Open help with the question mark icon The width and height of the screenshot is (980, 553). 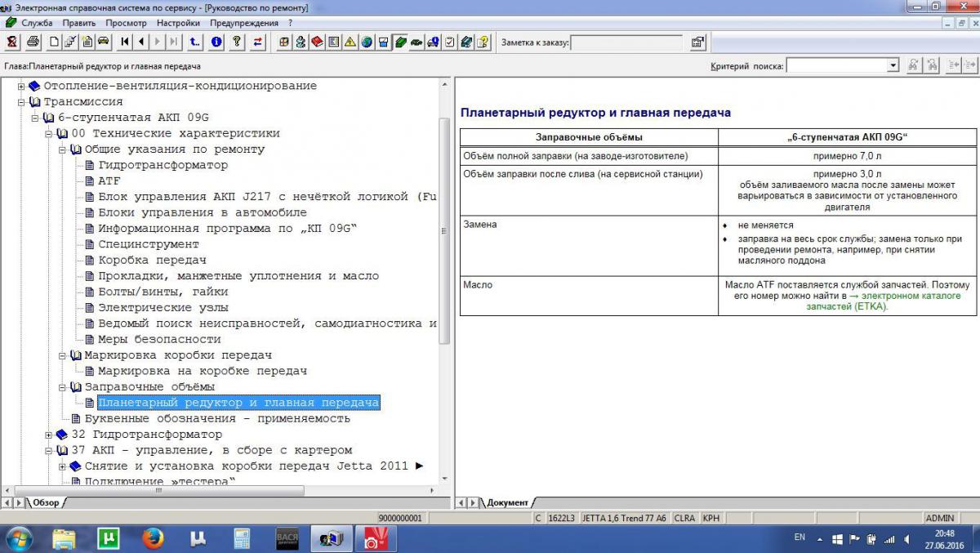coord(237,42)
